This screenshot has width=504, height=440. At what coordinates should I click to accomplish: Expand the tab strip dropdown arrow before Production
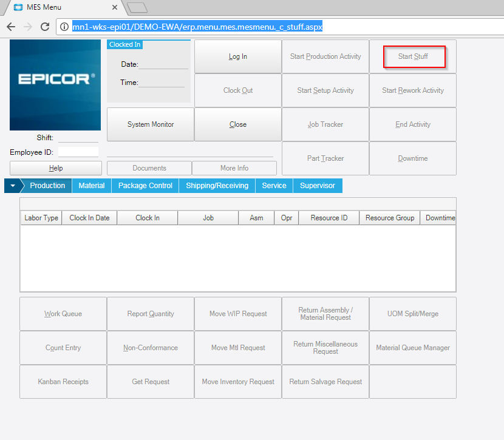click(x=13, y=186)
